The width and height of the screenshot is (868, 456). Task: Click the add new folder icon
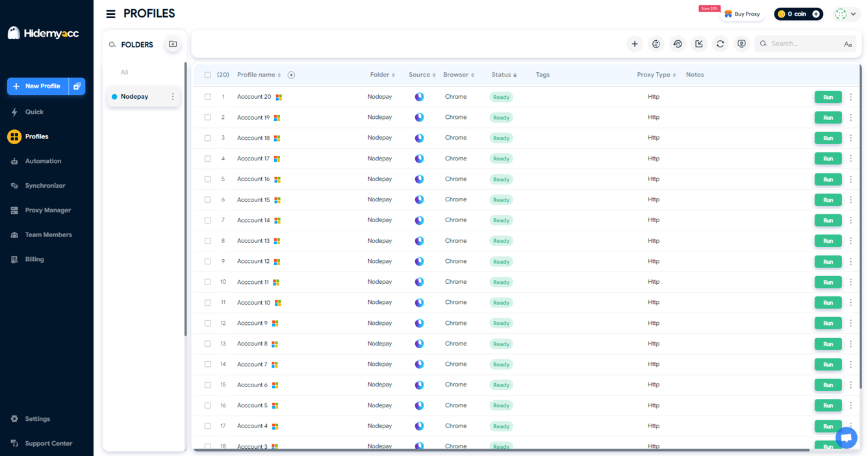173,44
